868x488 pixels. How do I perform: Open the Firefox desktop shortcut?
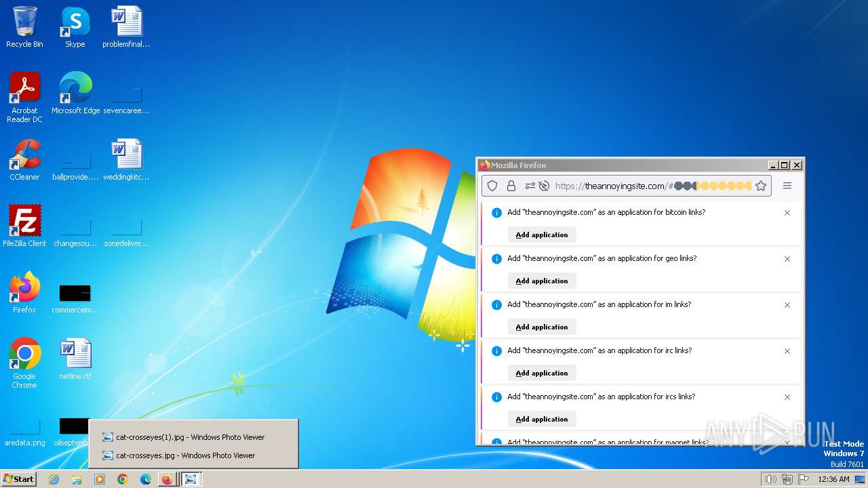coord(24,292)
